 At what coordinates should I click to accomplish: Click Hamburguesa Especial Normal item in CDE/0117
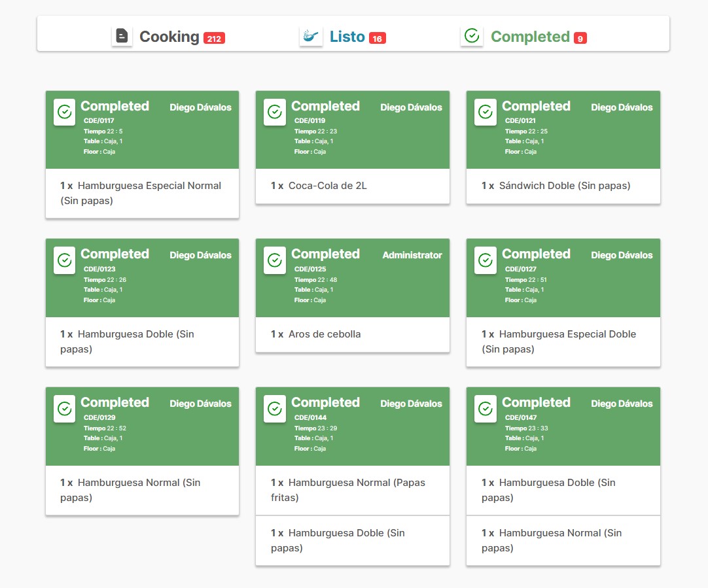142,193
